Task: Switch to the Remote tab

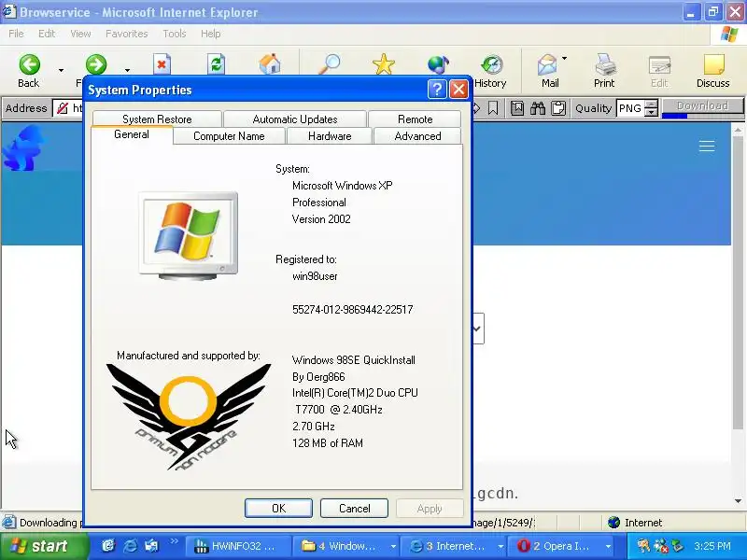Action: coord(415,119)
